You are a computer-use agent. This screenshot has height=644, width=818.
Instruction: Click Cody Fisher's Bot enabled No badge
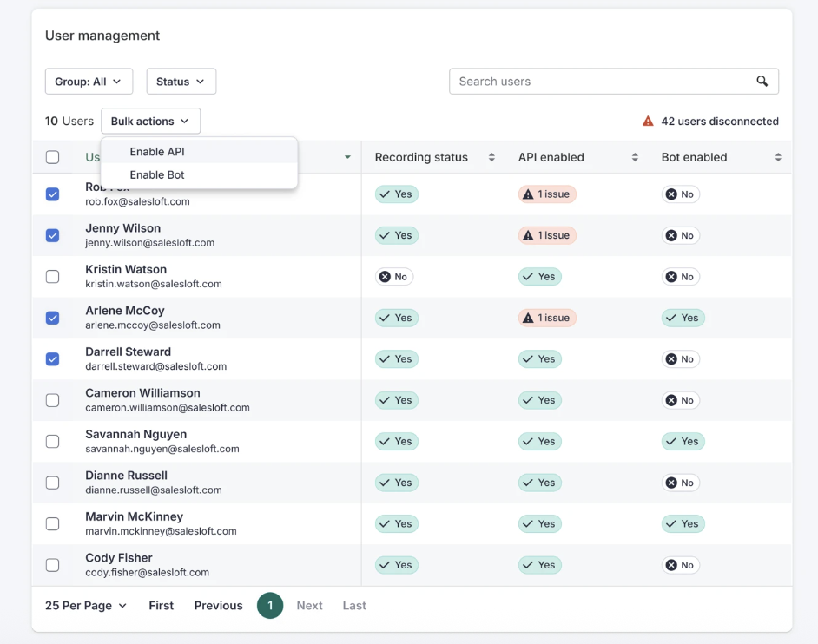pyautogui.click(x=680, y=565)
